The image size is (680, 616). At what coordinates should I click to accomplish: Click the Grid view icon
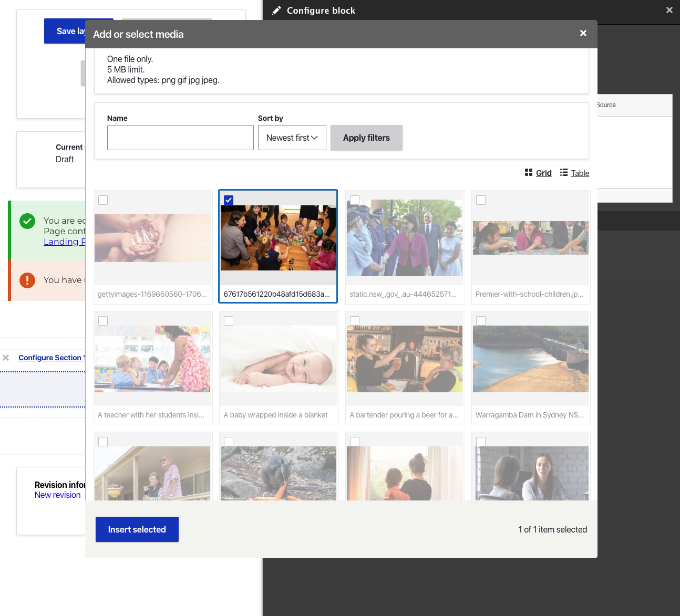529,173
